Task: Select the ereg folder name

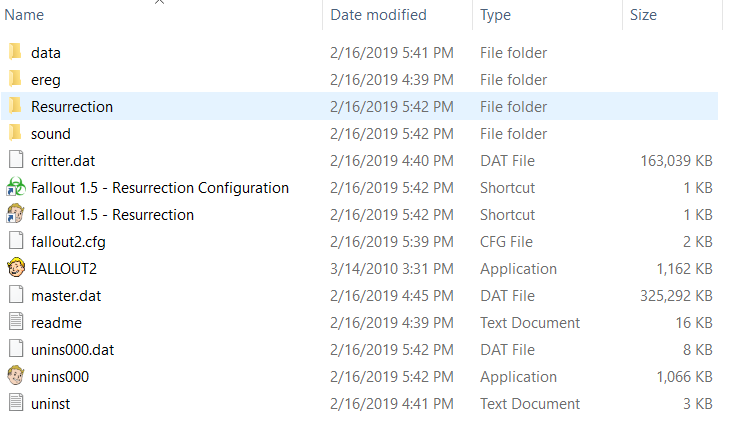Action: (46, 79)
